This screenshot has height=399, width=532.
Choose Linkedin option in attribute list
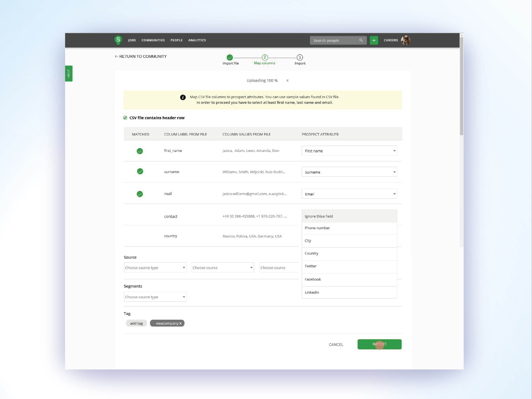tap(312, 292)
